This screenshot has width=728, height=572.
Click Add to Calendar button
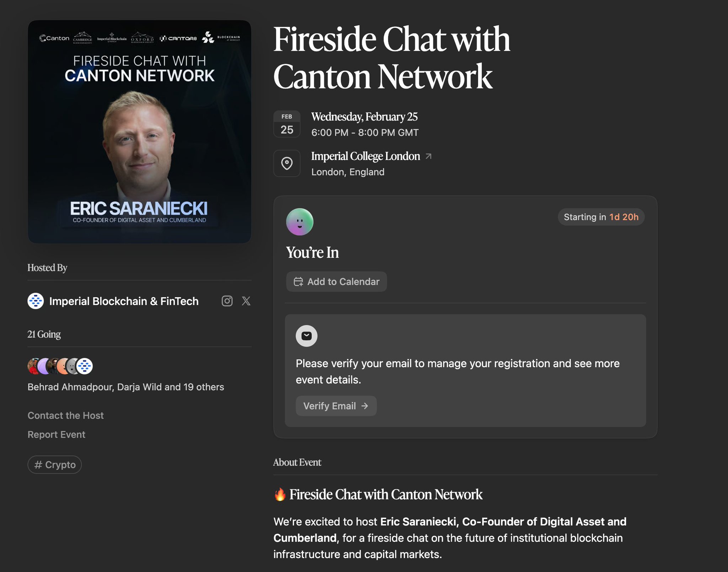tap(336, 282)
